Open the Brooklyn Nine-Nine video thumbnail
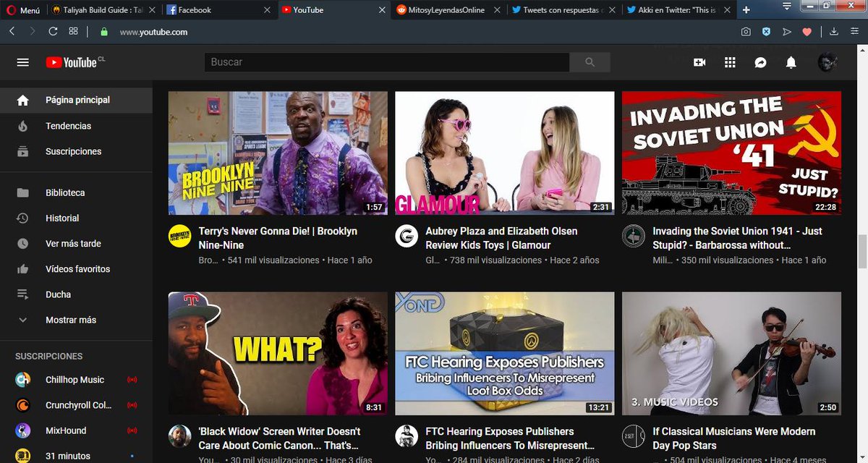This screenshot has width=868, height=463. 278,153
